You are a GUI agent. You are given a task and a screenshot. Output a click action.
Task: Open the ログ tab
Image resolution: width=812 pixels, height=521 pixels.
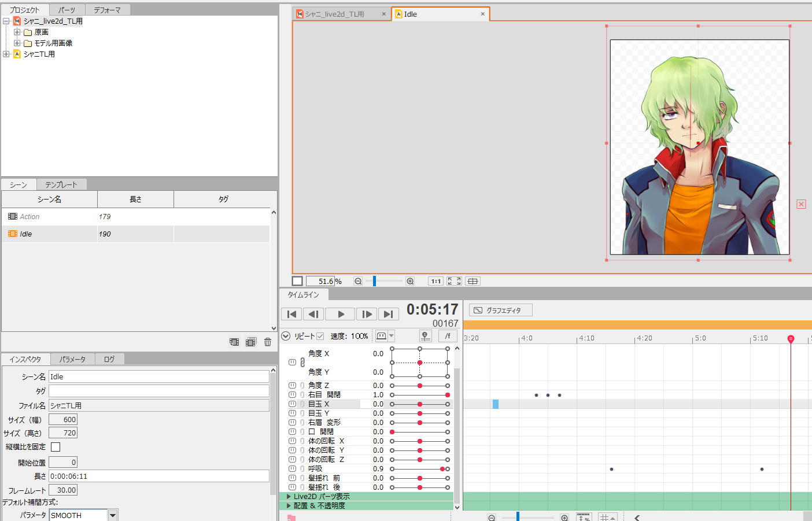click(x=109, y=359)
